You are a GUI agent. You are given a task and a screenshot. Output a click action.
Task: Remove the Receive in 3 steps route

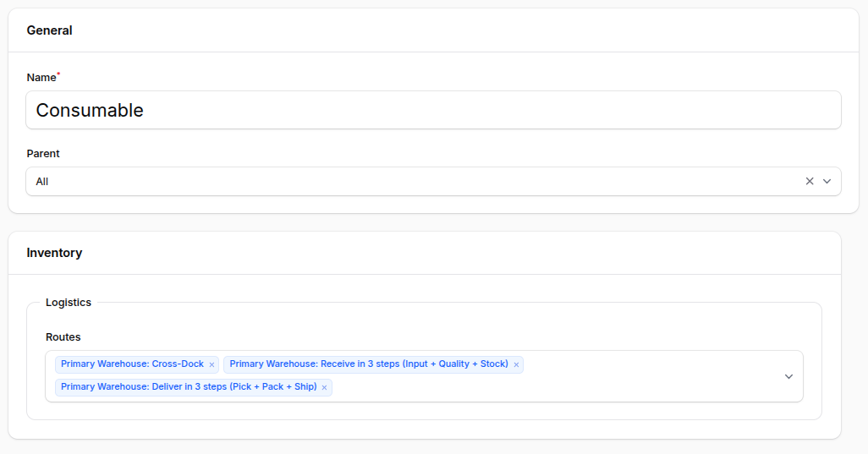pos(516,365)
